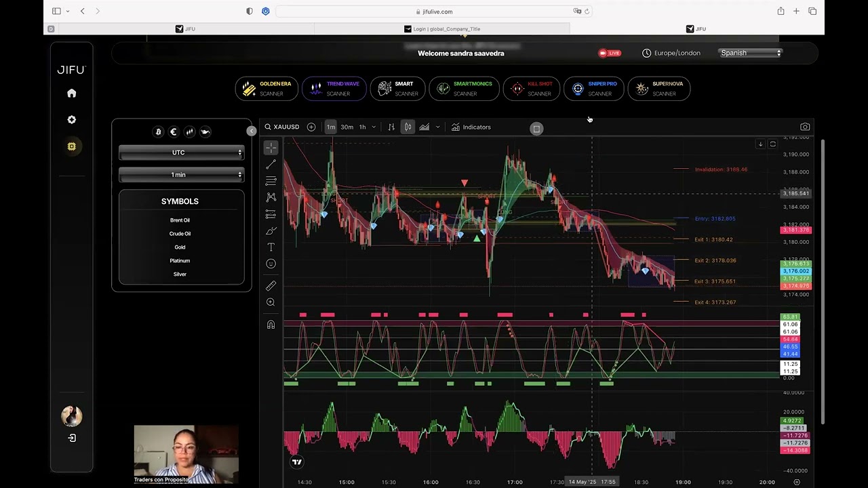868x488 pixels.
Task: Toggle the magnet snap mode
Action: point(271,325)
